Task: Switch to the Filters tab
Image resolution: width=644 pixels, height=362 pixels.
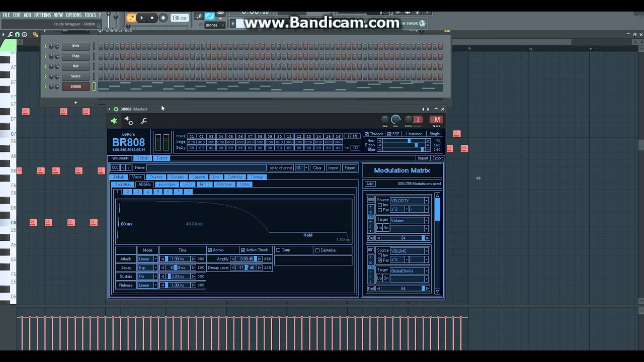Action: (204, 185)
